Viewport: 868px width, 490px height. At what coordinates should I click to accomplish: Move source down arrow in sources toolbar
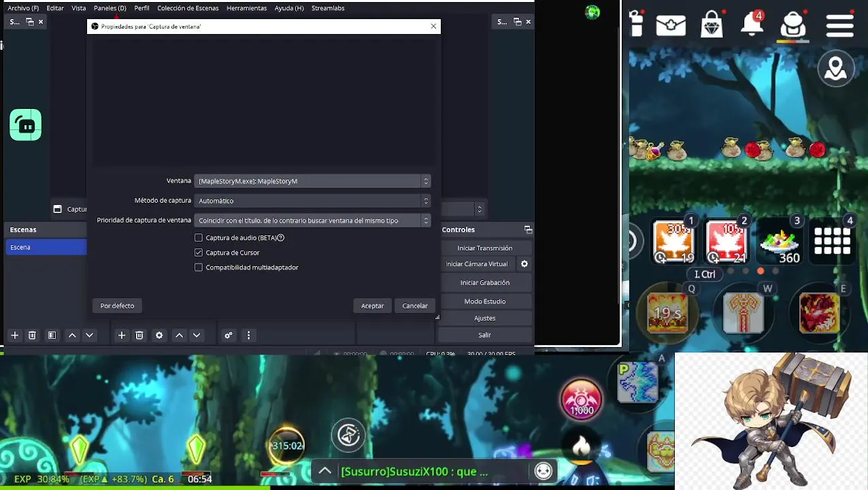click(197, 335)
